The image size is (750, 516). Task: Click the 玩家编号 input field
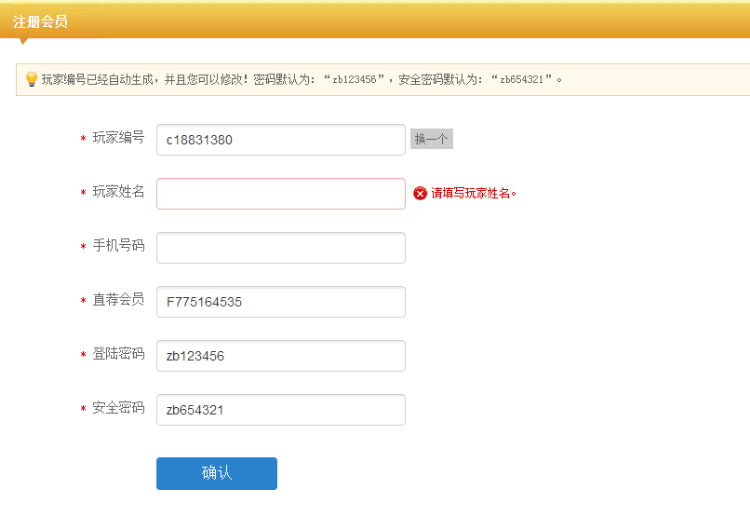point(281,140)
